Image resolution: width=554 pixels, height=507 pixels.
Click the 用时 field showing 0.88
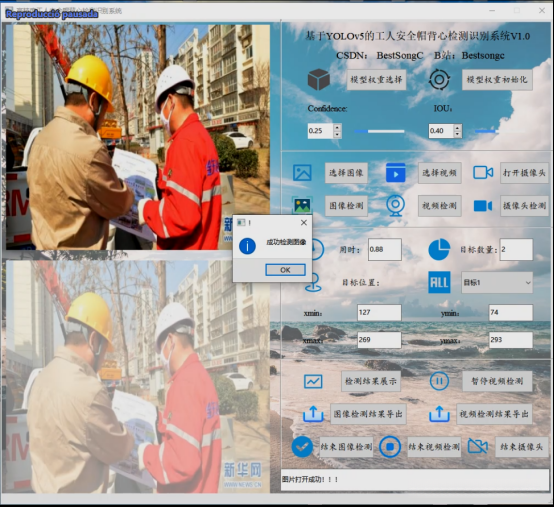[385, 249]
